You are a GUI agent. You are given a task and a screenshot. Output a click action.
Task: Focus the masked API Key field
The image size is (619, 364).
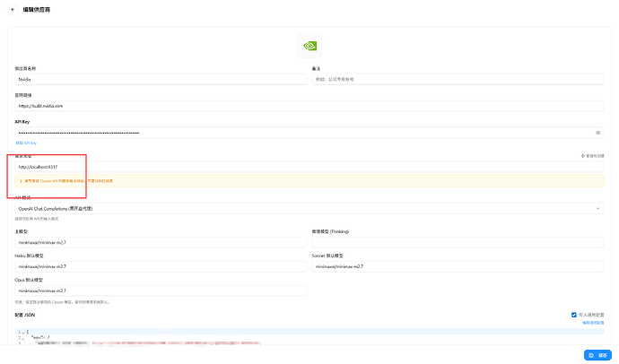point(309,133)
